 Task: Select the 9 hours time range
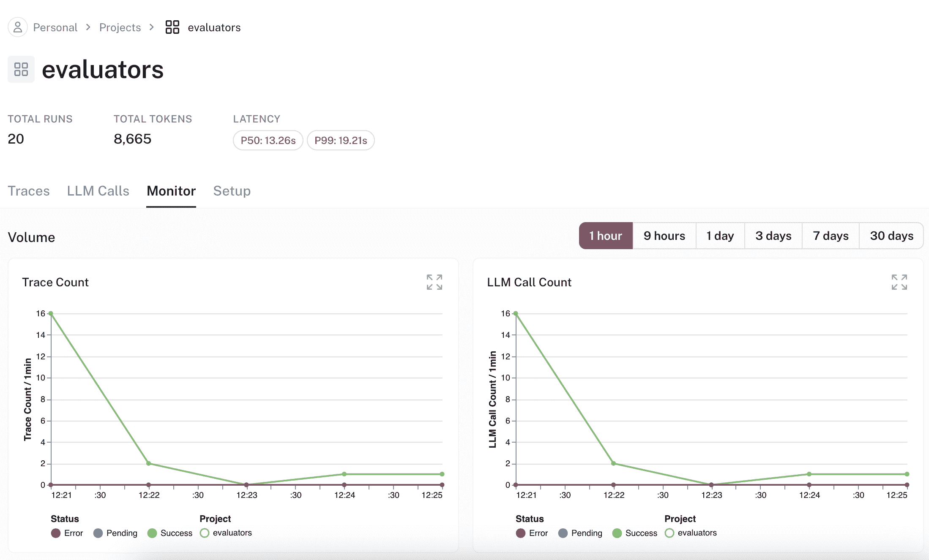[x=664, y=236]
